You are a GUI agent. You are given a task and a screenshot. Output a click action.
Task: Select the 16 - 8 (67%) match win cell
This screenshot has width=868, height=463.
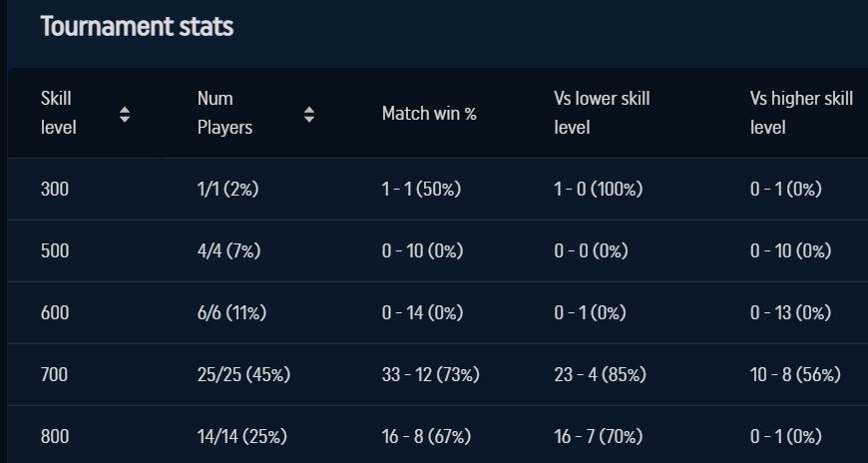coord(426,436)
